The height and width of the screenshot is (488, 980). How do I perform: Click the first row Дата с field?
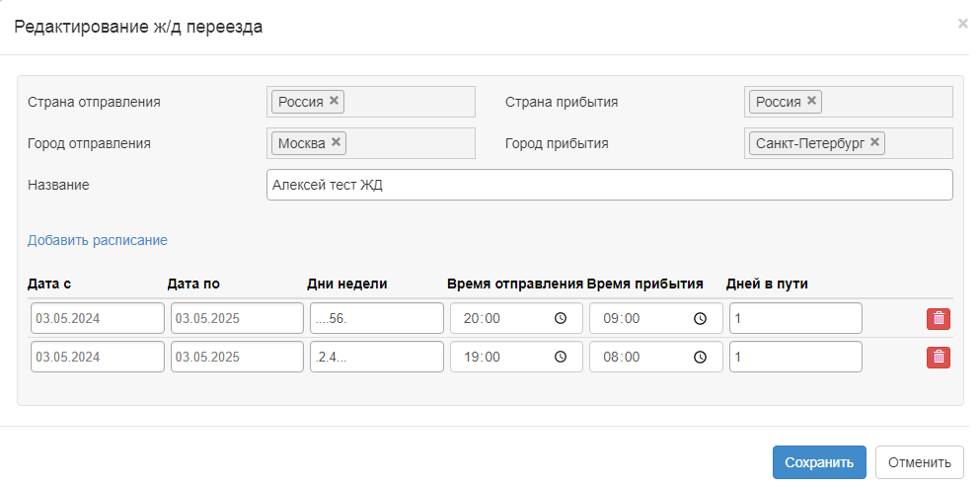coord(97,318)
